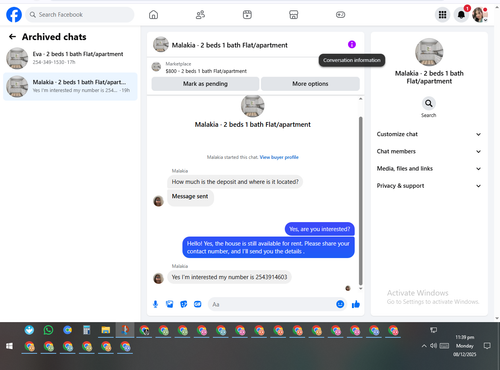Click the scroll-up arrow in chat
The height and width of the screenshot is (370, 500).
[360, 99]
